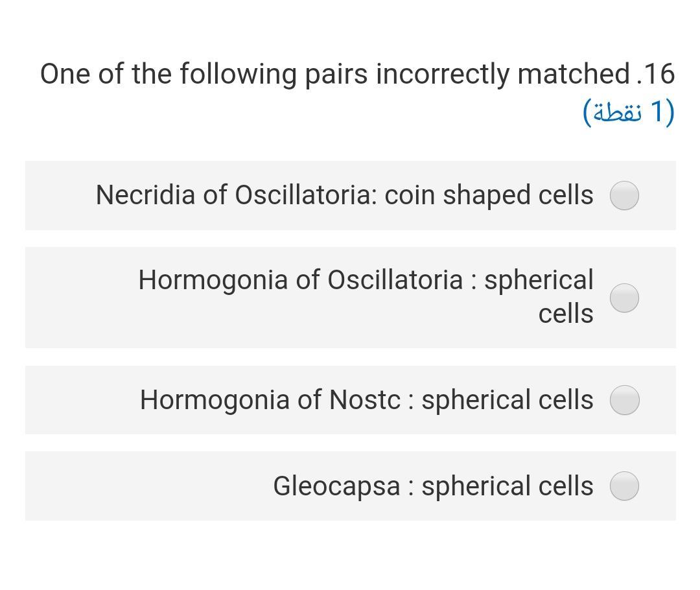The height and width of the screenshot is (590, 700).
Task: Click the blue '(1 نقطة)' points label
Action: [x=629, y=112]
